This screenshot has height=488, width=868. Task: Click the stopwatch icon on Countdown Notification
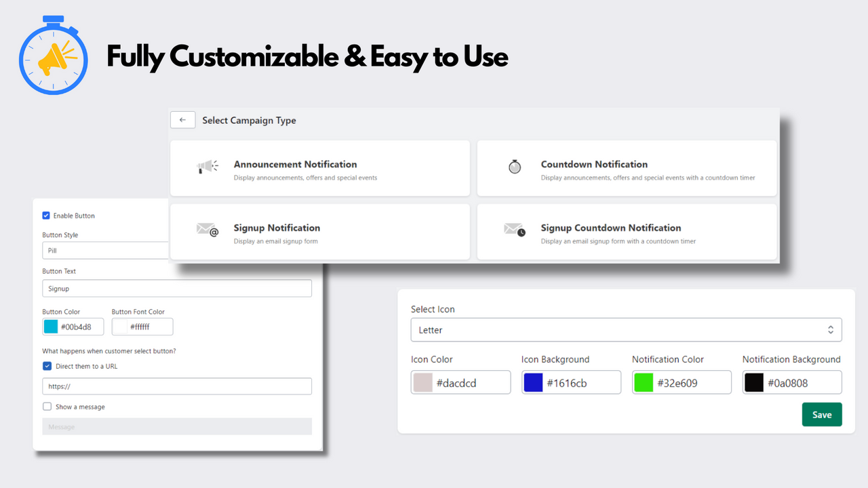[x=515, y=167]
